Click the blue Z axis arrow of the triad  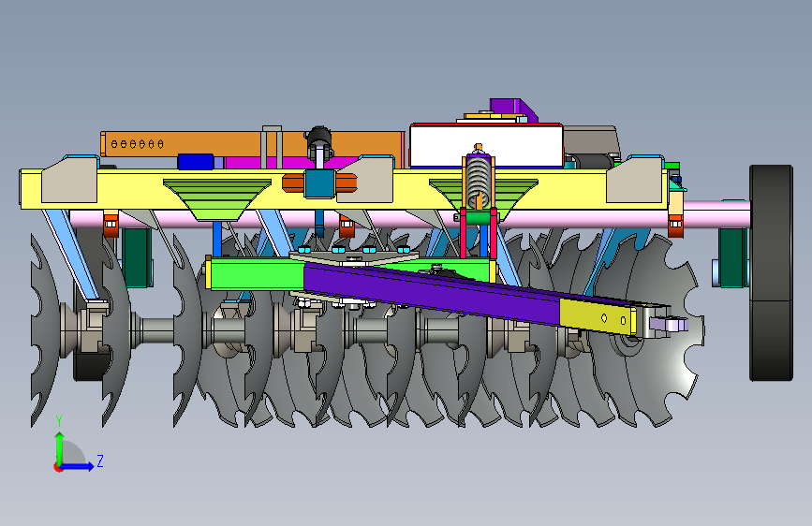click(78, 466)
